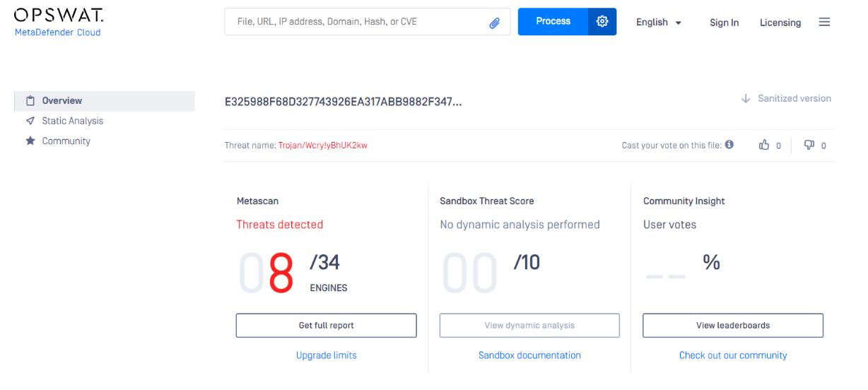Open the Sandbox documentation link
The width and height of the screenshot is (868, 390).
click(529, 355)
